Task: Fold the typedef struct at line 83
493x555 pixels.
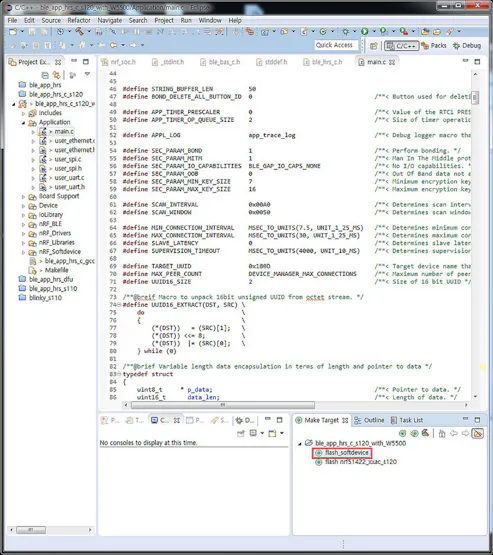Action: (119, 374)
